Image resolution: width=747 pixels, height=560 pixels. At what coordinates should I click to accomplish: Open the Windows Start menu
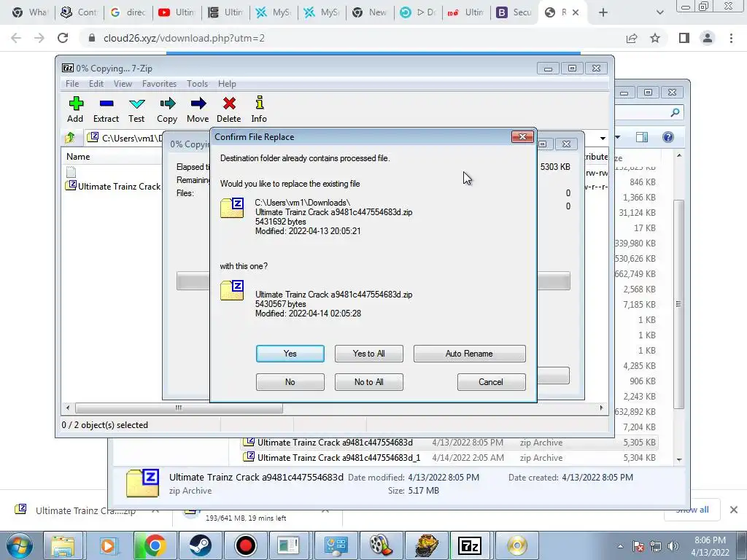[x=19, y=545]
